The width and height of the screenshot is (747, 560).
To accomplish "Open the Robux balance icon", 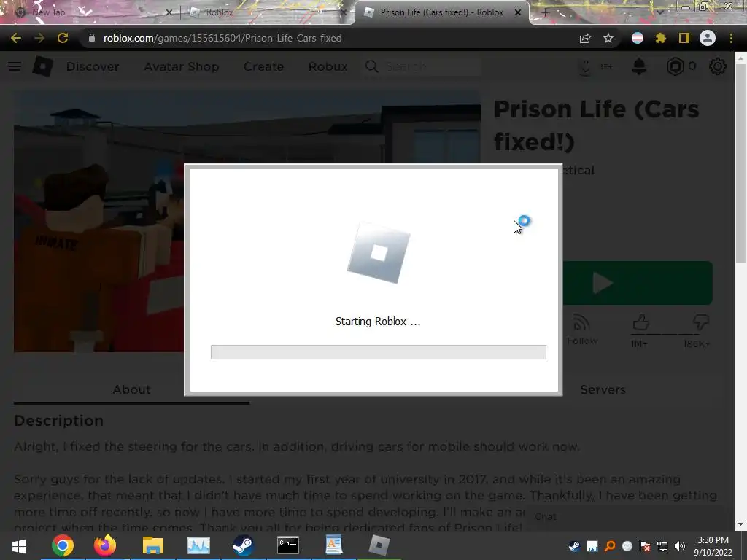I will coord(675,66).
